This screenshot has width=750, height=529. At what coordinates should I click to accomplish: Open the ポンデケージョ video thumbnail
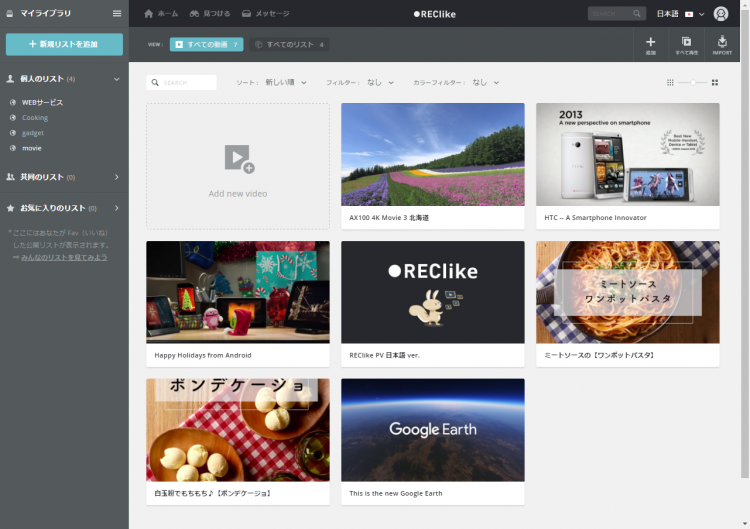(238, 430)
